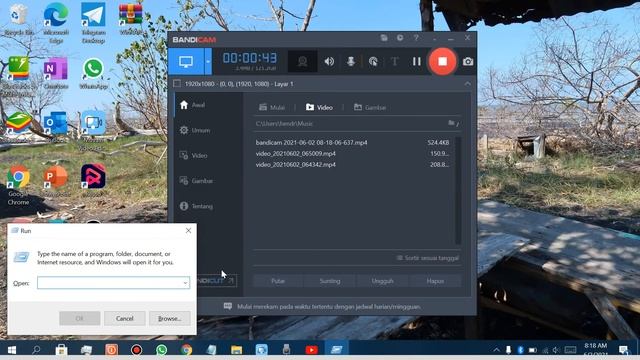Switch to the Mulai tab

pos(272,107)
